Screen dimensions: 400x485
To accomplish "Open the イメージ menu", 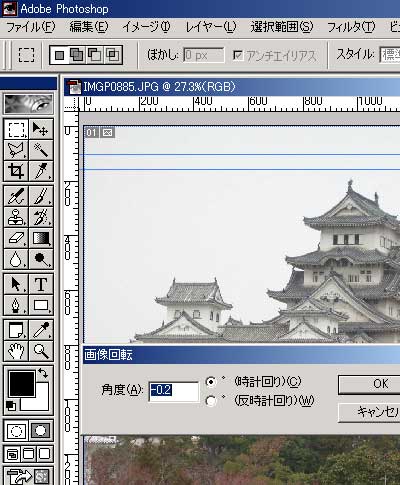I will 146,27.
